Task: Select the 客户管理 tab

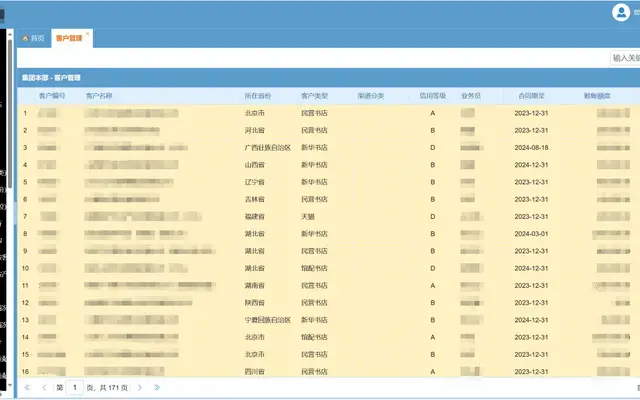Action: click(69, 38)
